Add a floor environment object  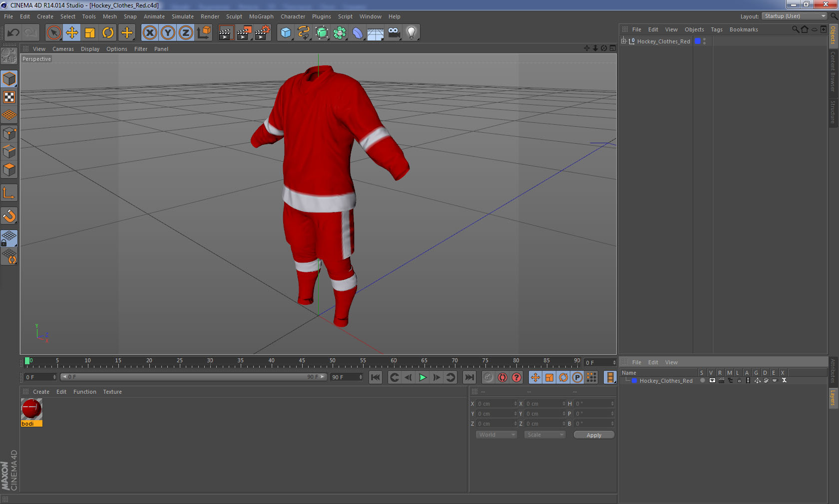pos(376,33)
